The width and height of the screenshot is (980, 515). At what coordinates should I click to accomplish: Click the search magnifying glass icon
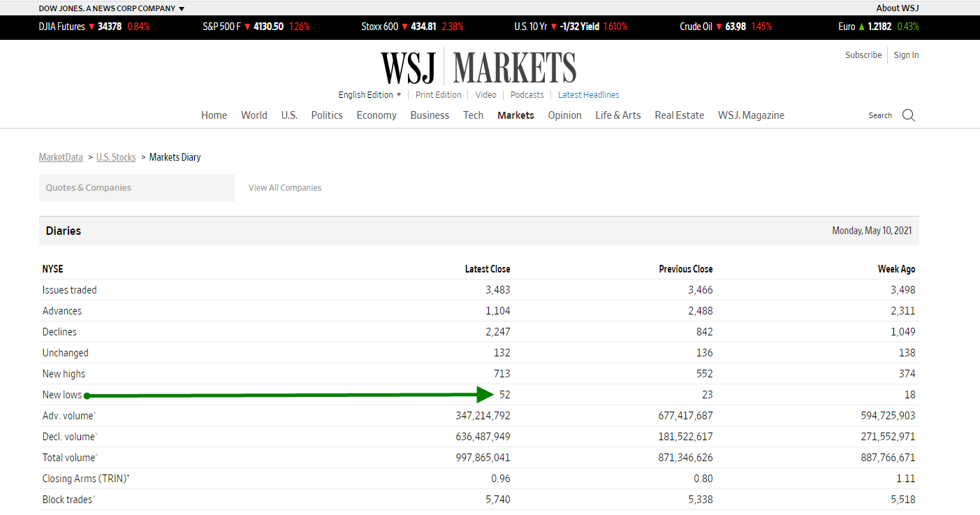click(x=908, y=115)
